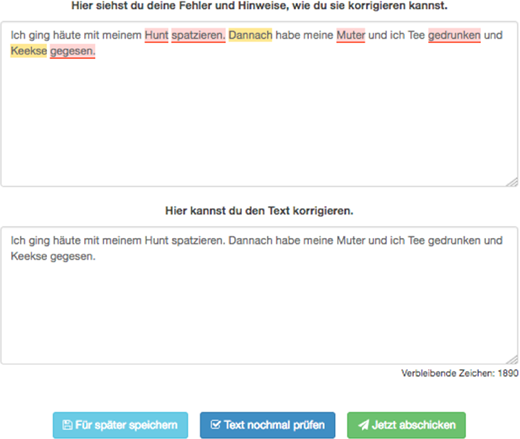
Task: Submit the text with Jetzt abschicken
Action: point(406,425)
